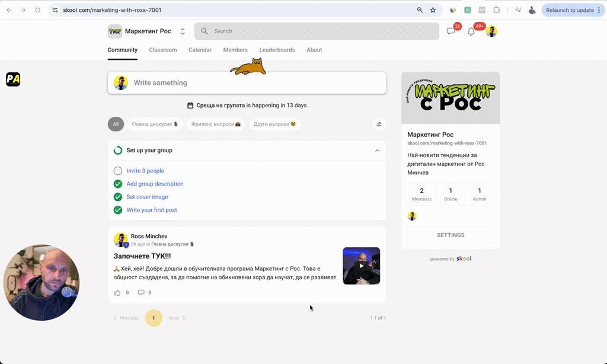The height and width of the screenshot is (364, 607).
Task: Click Set cover image link
Action: 147,197
